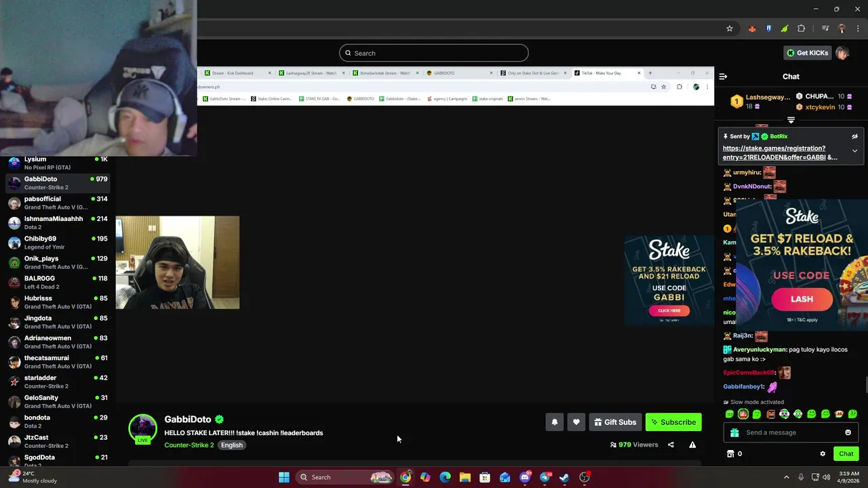Share the stream with the share icon
868x488 pixels.
click(x=671, y=445)
